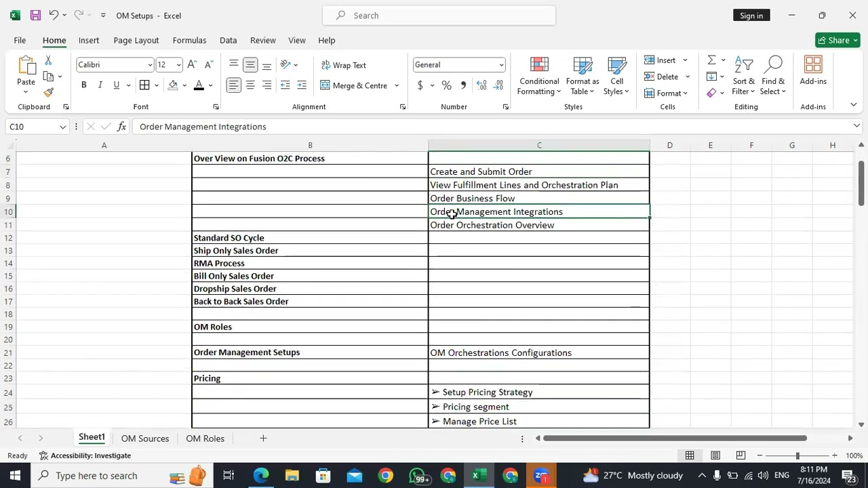
Task: Click the Copy icon in Clipboard group
Action: click(x=48, y=77)
